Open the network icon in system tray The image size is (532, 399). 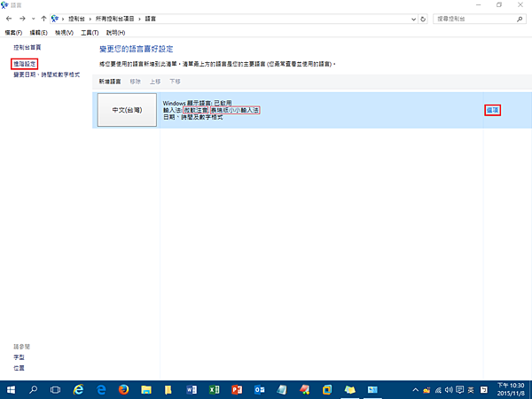[438, 390]
